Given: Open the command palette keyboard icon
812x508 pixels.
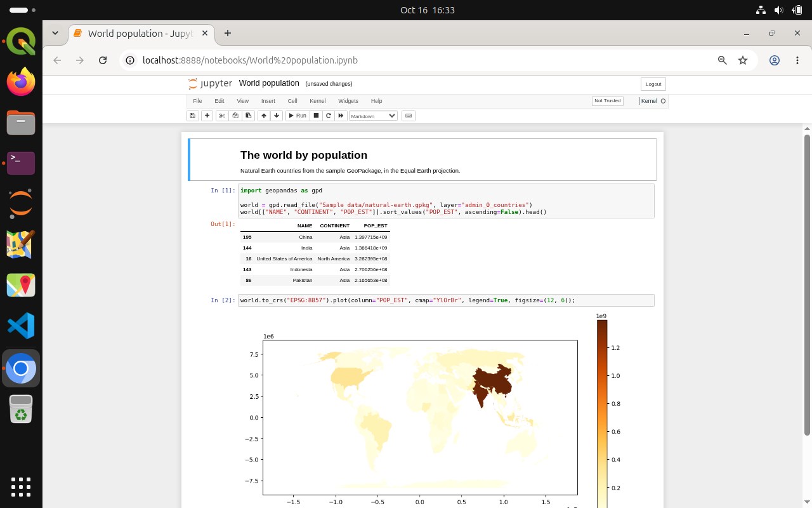Looking at the screenshot, I should coord(409,116).
